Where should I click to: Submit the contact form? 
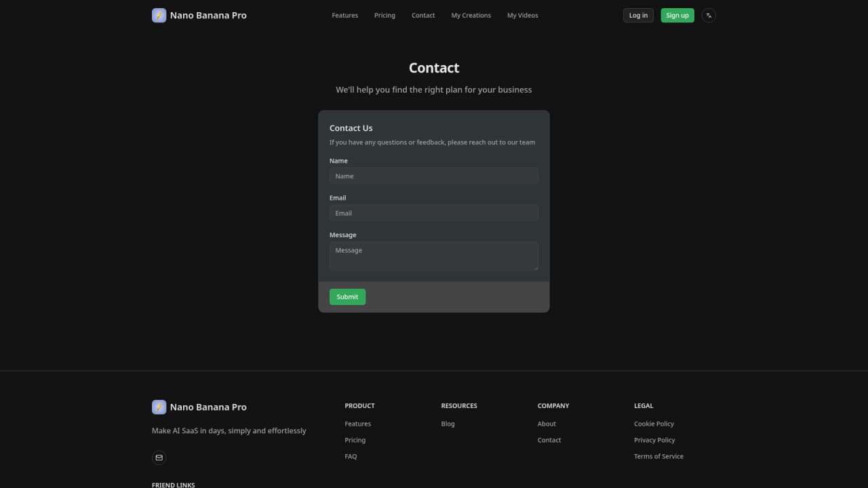(347, 297)
